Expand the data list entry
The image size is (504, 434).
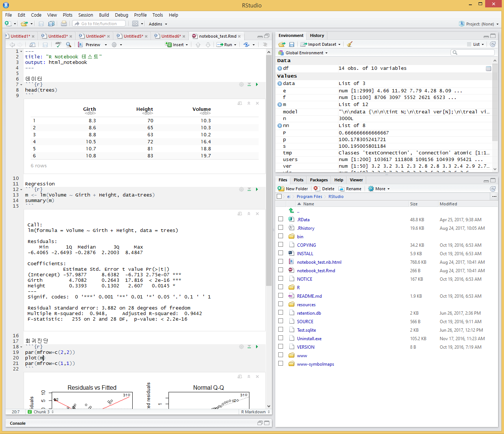pyautogui.click(x=280, y=83)
